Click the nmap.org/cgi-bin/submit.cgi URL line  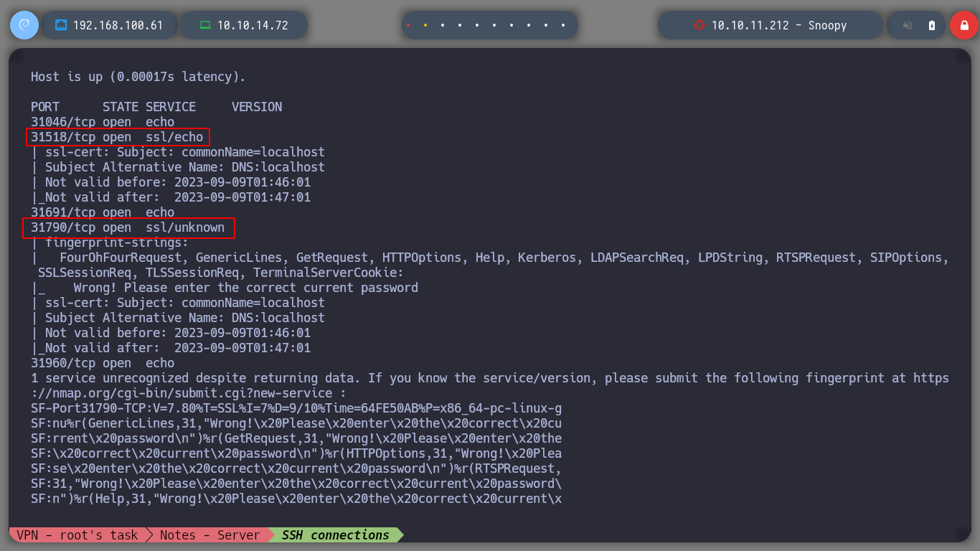coord(189,393)
